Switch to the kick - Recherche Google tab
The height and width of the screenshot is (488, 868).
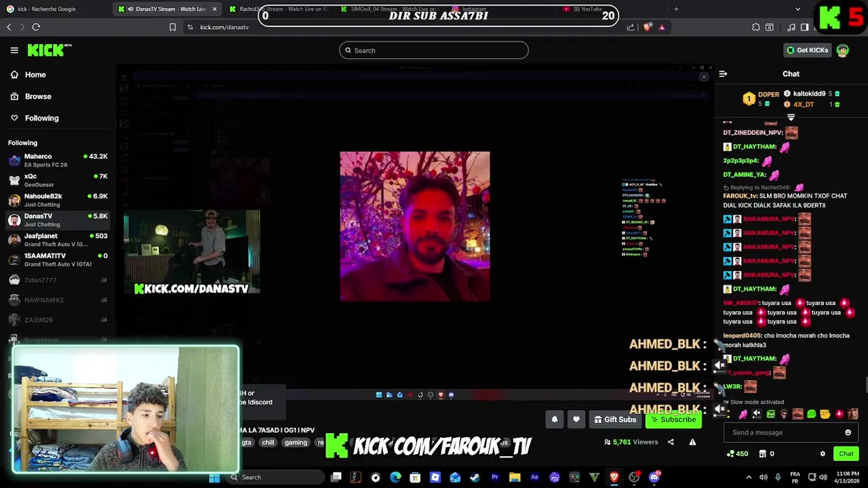tap(56, 9)
